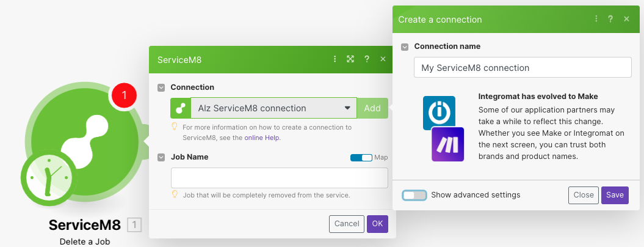The width and height of the screenshot is (644, 247).
Task: Click the module number box next to ServiceM8 label
Action: [135, 225]
